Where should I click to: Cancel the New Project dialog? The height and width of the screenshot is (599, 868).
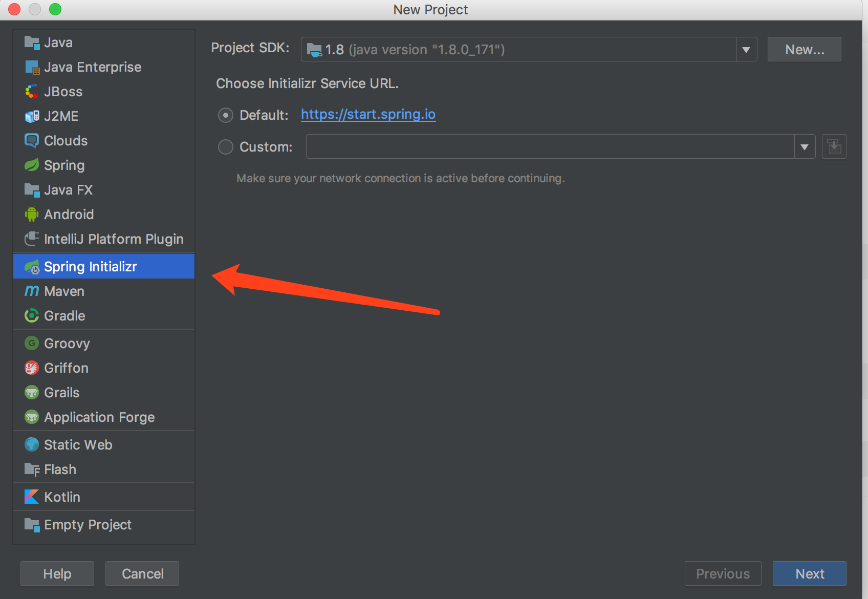click(x=142, y=573)
